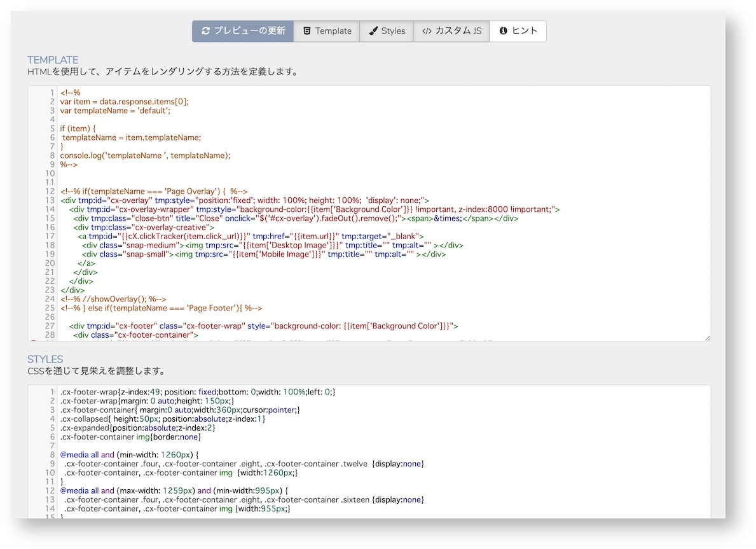Click the code brackets icon on カスタム JS
The width and height of the screenshot is (756, 549).
(x=427, y=31)
